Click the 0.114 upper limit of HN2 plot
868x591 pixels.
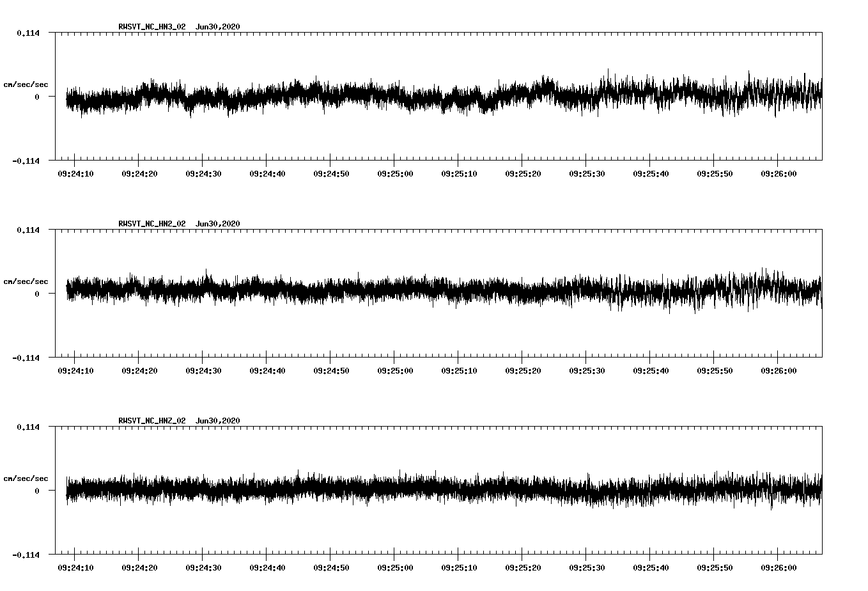(x=28, y=230)
